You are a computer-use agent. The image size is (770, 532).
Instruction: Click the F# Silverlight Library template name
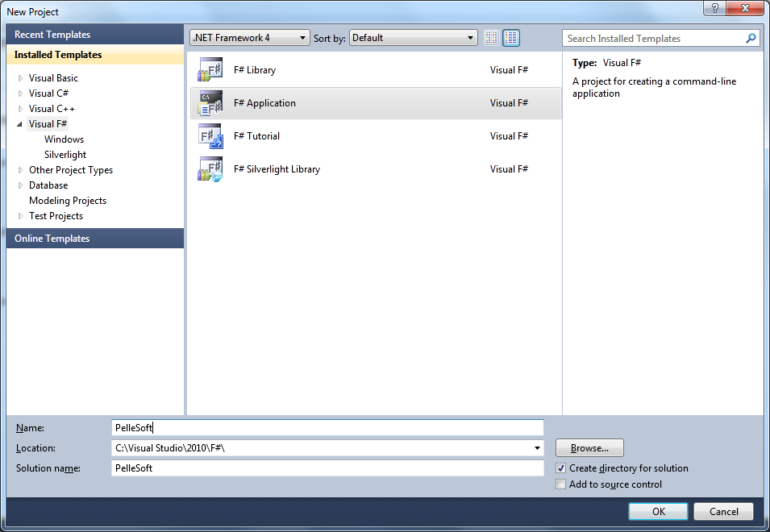pos(277,168)
